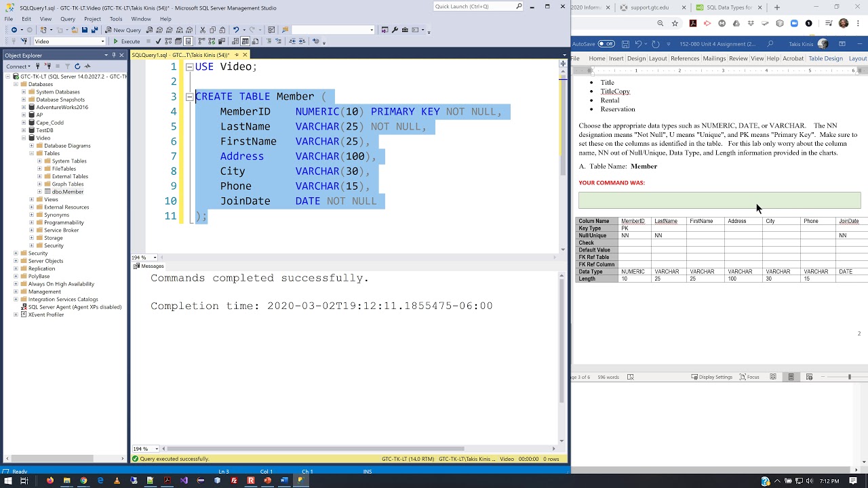This screenshot has height=488, width=868.
Task: Open the available databases dropdown showing Video
Action: 103,41
